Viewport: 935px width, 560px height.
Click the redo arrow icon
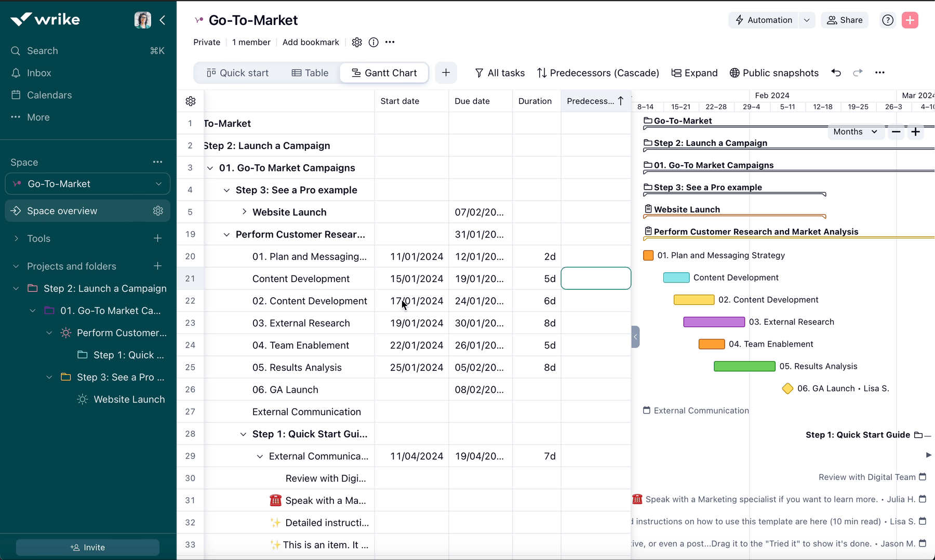pyautogui.click(x=858, y=73)
